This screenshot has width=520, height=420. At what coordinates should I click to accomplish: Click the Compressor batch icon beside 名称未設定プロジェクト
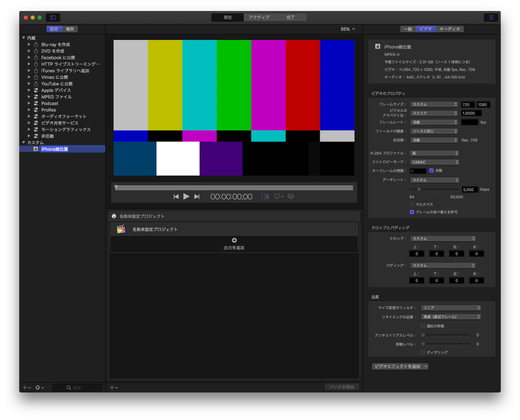[114, 216]
